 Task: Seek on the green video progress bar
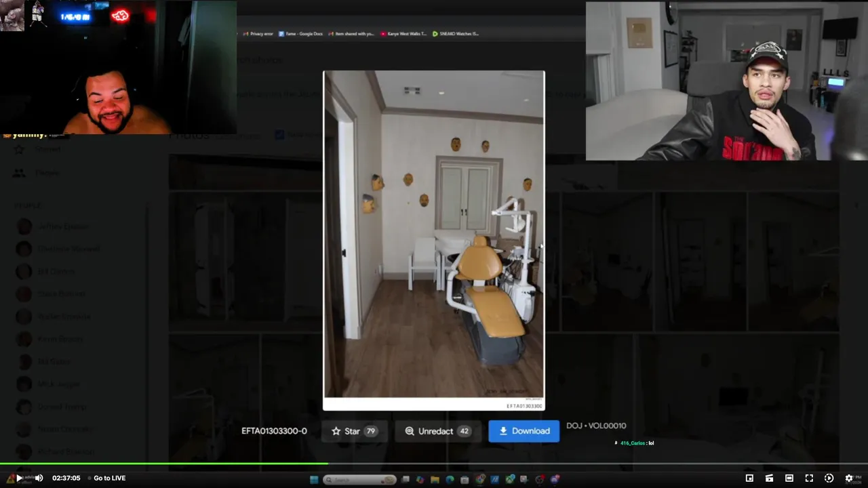163,464
